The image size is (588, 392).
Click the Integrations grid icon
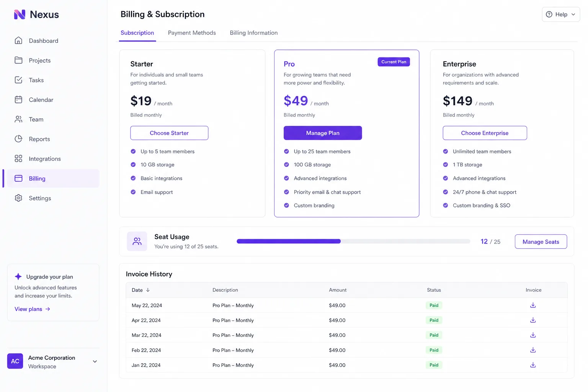(18, 158)
